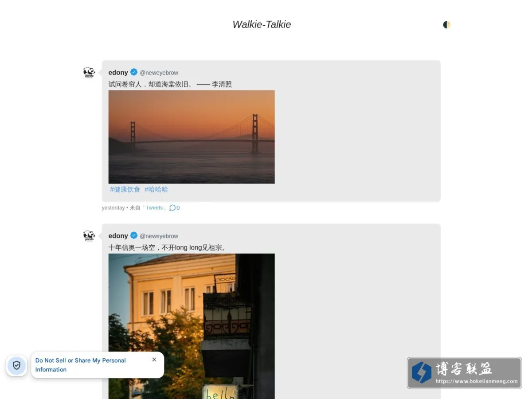The image size is (532, 399).
Task: Open the #健康饮食 hashtag
Action: (125, 189)
